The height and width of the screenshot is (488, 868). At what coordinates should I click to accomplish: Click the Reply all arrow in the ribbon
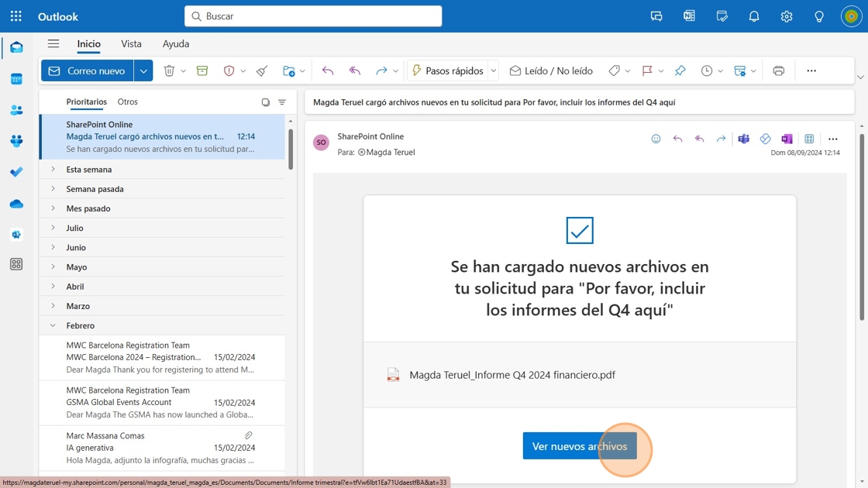click(x=354, y=70)
